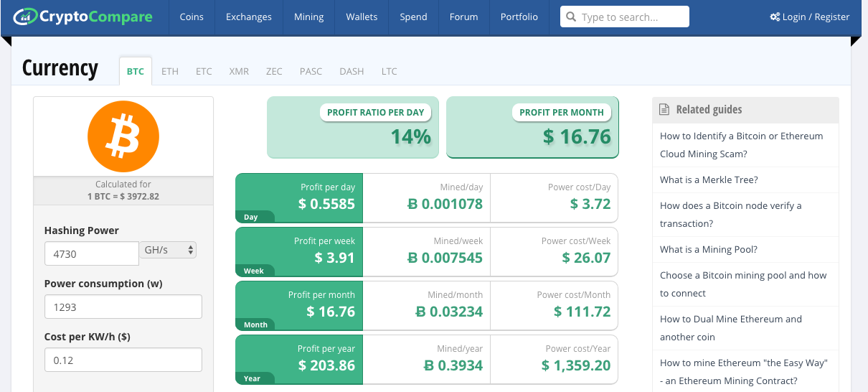Open the Spend menu
868x392 pixels.
(x=413, y=17)
